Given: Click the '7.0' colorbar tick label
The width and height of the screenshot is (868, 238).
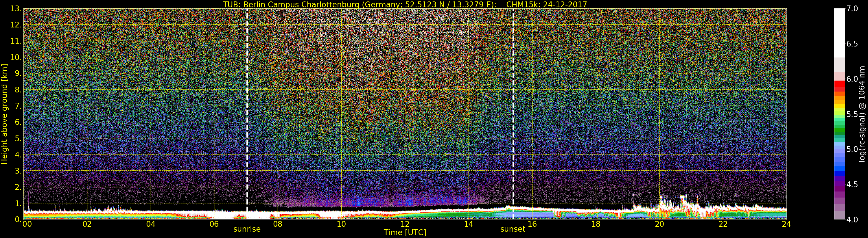Looking at the screenshot, I should pos(852,9).
